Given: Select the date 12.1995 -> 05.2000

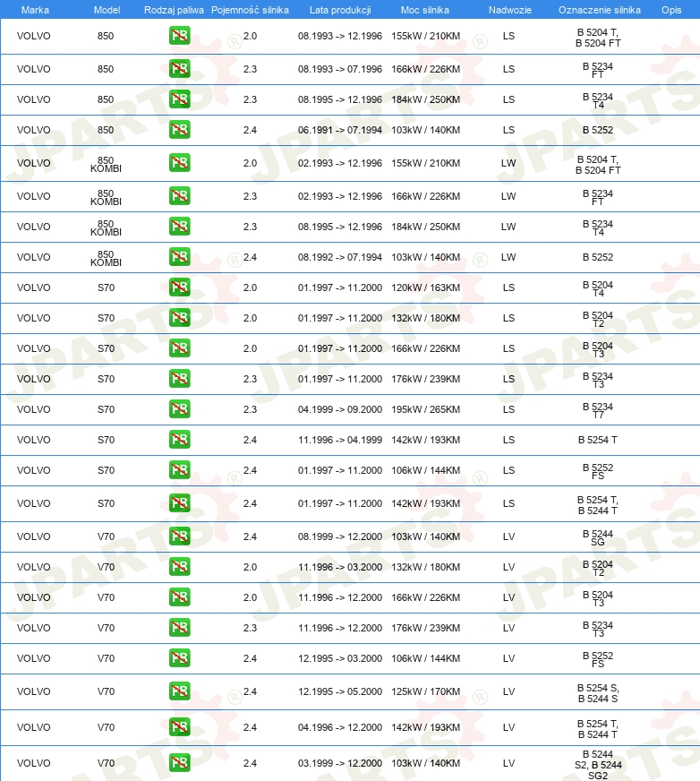Looking at the screenshot, I should pyautogui.click(x=340, y=691).
